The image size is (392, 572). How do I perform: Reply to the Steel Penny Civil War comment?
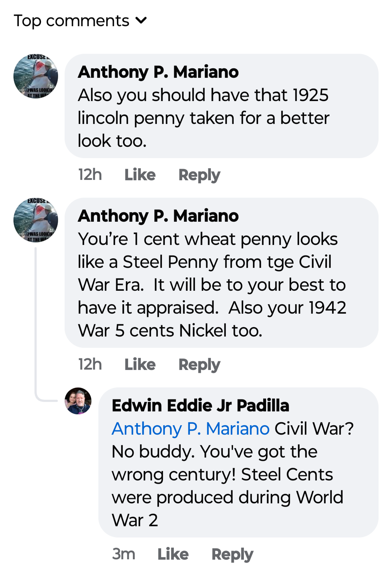199,364
